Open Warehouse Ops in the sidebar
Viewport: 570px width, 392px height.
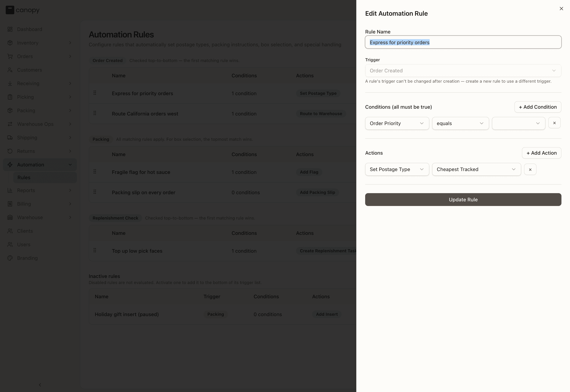(x=40, y=124)
